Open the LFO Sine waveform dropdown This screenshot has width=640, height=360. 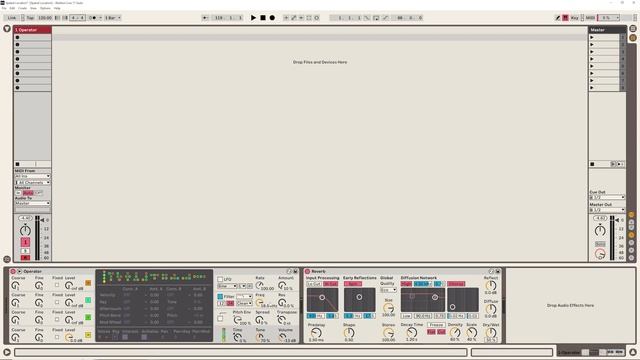227,286
